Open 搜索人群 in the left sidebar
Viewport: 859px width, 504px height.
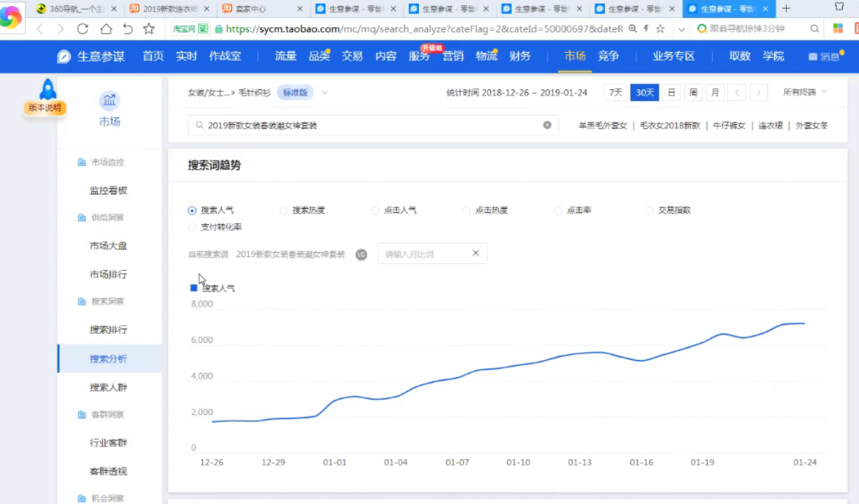click(x=108, y=387)
